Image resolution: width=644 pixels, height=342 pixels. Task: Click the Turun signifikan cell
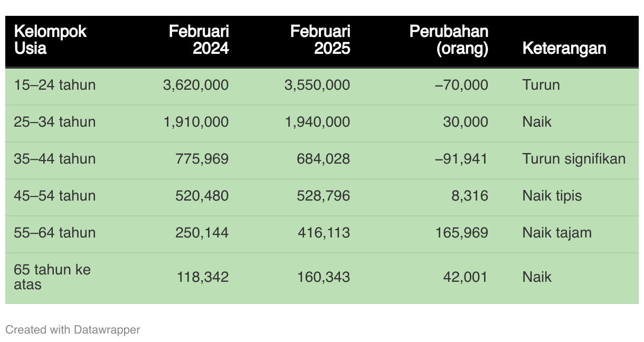click(x=574, y=159)
